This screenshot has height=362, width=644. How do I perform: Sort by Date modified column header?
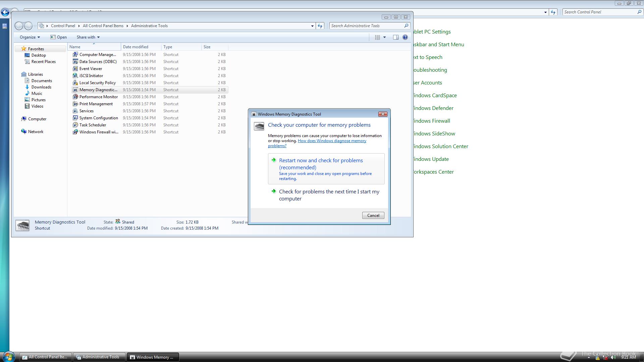tap(141, 47)
